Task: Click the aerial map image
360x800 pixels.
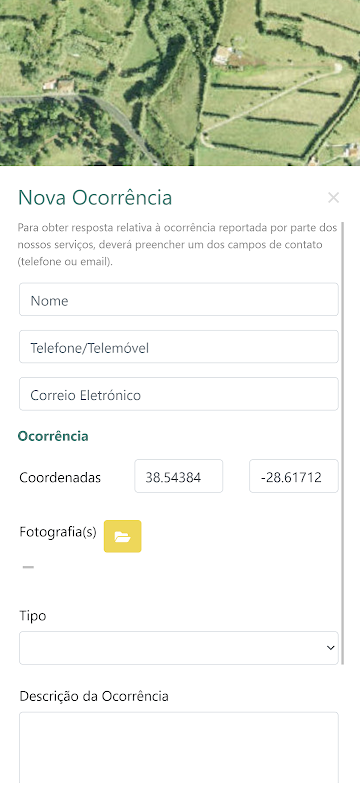Action: point(180,83)
